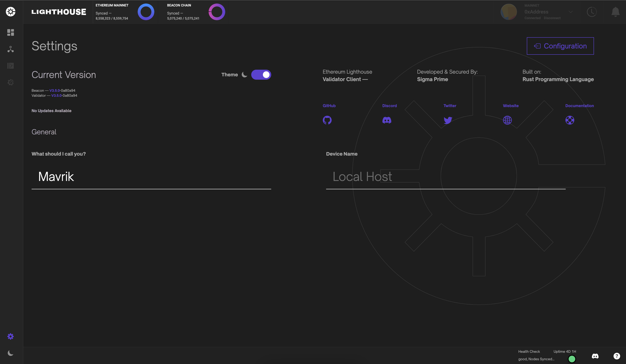The width and height of the screenshot is (626, 364).
Task: Click the Configuration button
Action: click(x=560, y=46)
